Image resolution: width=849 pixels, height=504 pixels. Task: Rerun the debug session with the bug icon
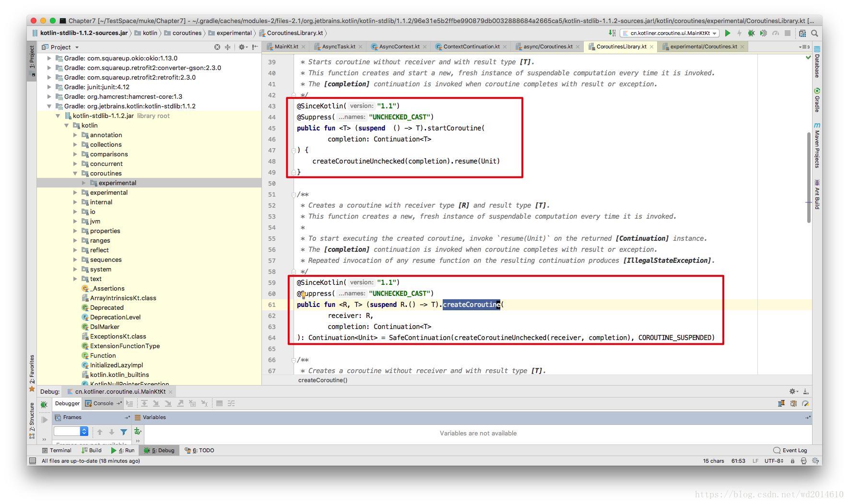(x=44, y=404)
